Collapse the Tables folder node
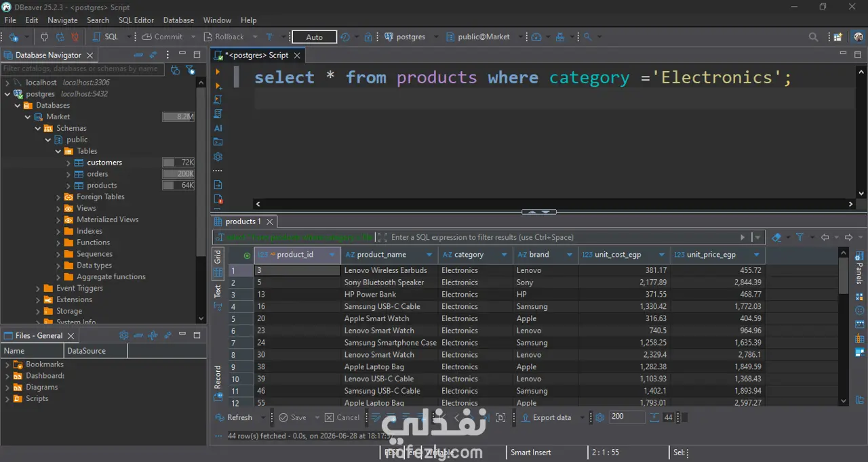The width and height of the screenshot is (868, 462). coord(58,151)
